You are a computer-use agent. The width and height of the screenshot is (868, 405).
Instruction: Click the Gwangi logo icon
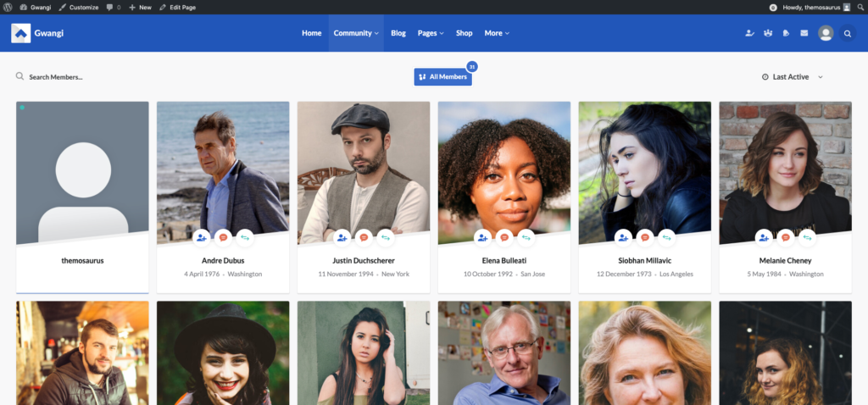(x=21, y=33)
